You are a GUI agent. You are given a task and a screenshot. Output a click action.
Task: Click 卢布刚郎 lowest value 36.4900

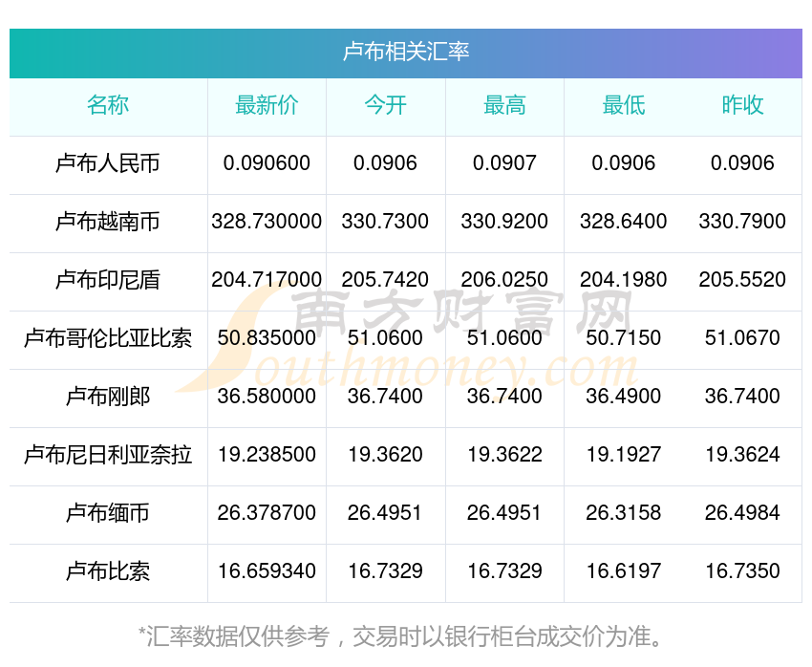click(624, 397)
